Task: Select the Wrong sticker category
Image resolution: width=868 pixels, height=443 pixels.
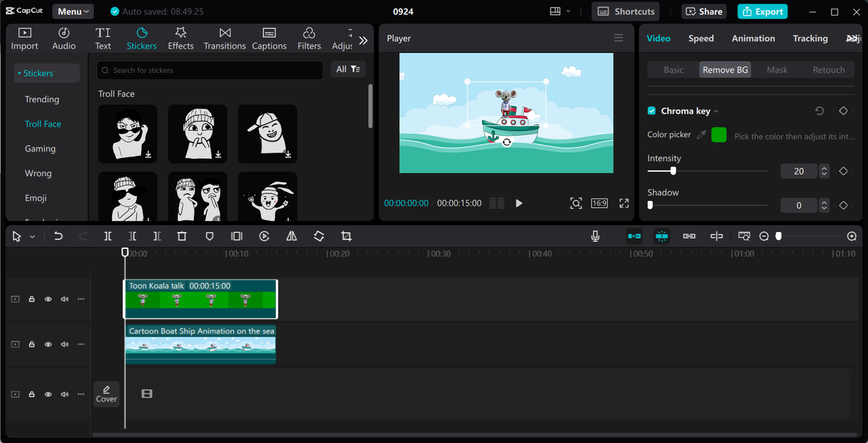Action: 38,173
